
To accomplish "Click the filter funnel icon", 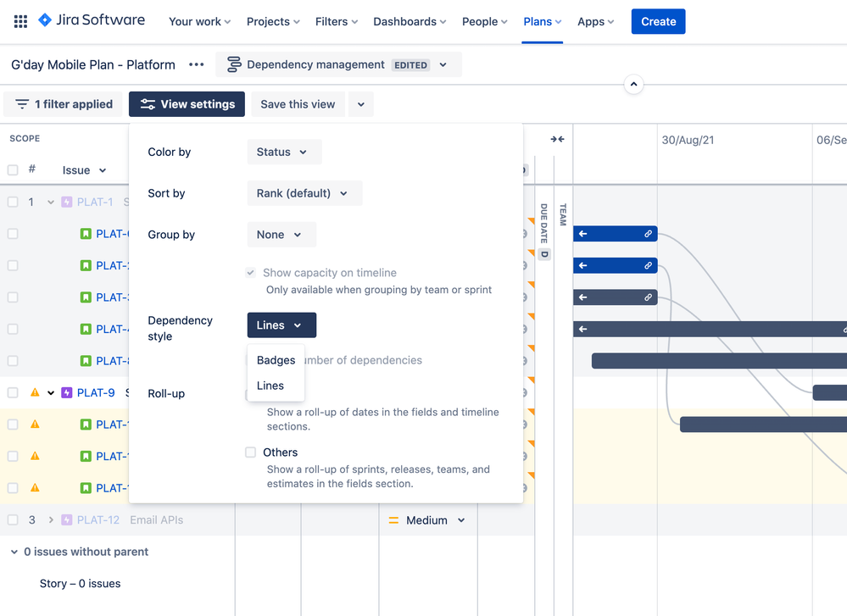I will [21, 104].
